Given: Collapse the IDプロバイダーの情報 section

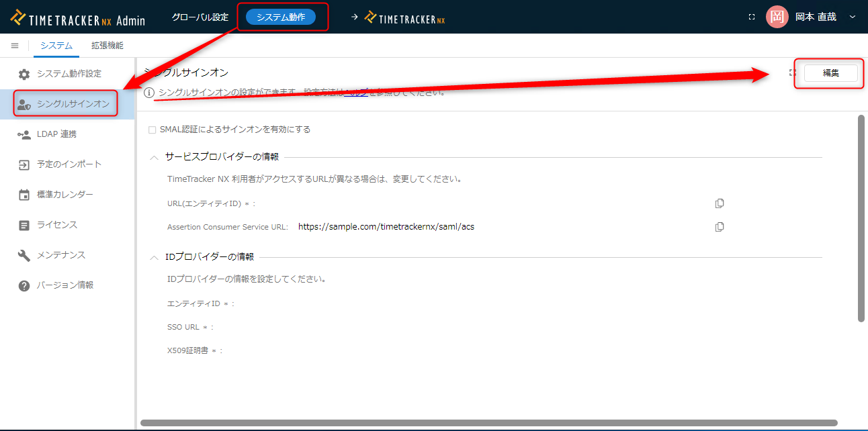Looking at the screenshot, I should tap(155, 257).
